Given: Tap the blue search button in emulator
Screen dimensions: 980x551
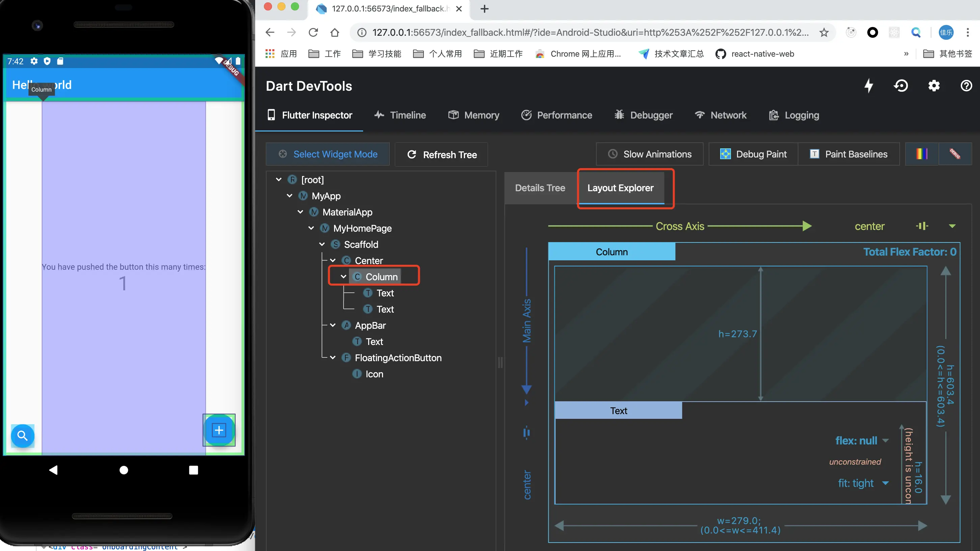Looking at the screenshot, I should tap(23, 436).
